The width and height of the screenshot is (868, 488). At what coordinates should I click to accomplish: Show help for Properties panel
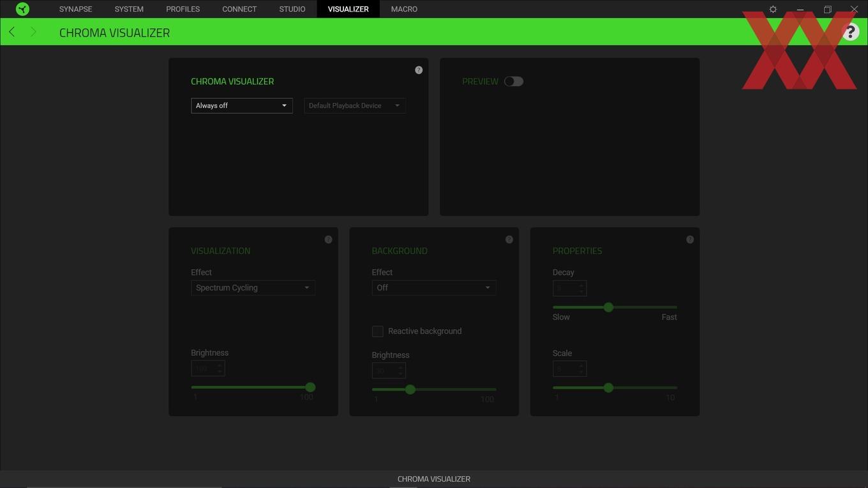click(x=690, y=240)
